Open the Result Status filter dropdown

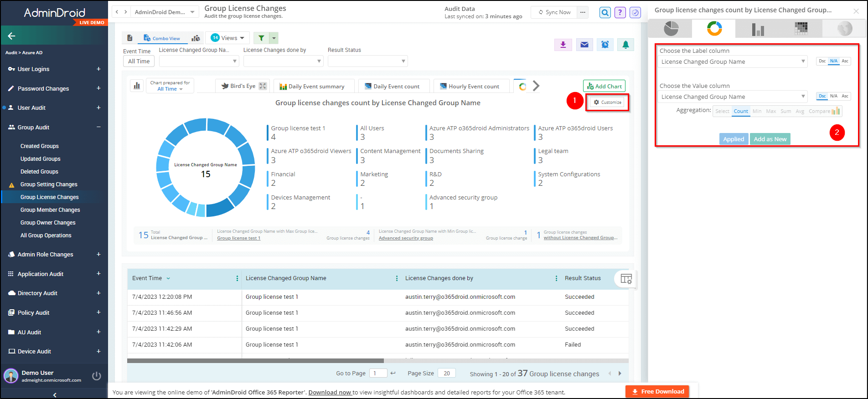[x=367, y=61]
